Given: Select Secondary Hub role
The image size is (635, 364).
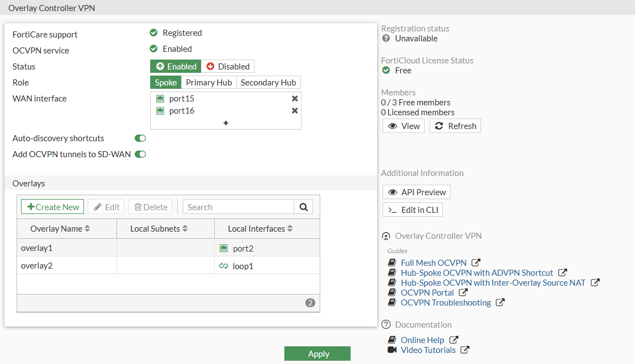Looking at the screenshot, I should pos(268,83).
